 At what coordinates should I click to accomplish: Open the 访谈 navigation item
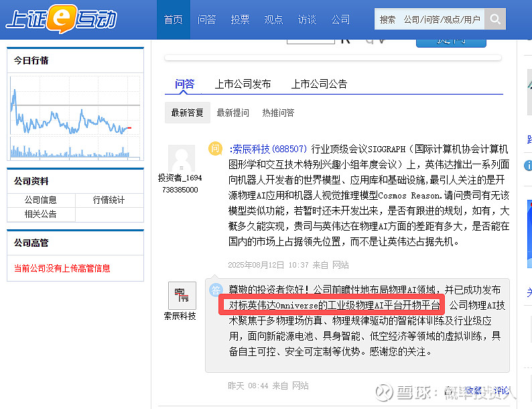(x=307, y=19)
